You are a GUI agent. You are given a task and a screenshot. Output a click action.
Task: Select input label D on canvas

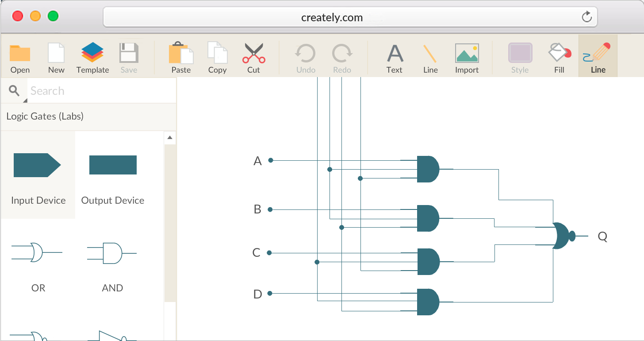(257, 294)
